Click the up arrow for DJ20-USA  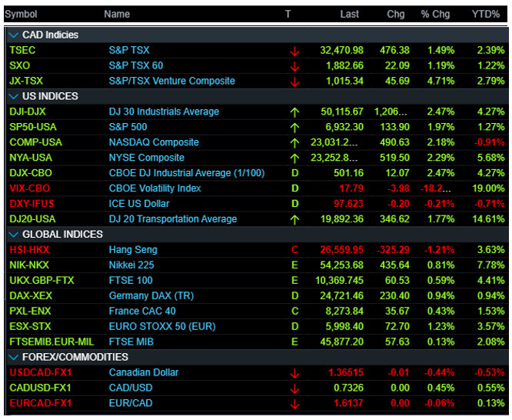(x=294, y=220)
